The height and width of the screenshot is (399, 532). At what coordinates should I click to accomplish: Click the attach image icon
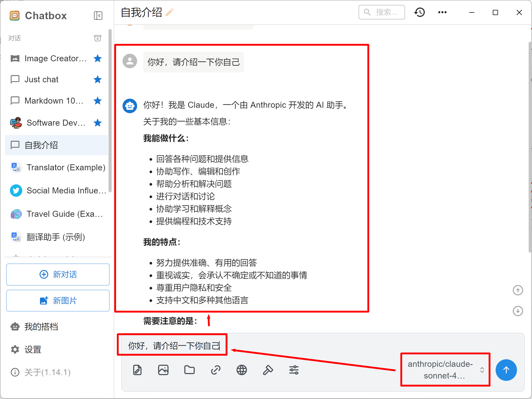[x=163, y=370]
